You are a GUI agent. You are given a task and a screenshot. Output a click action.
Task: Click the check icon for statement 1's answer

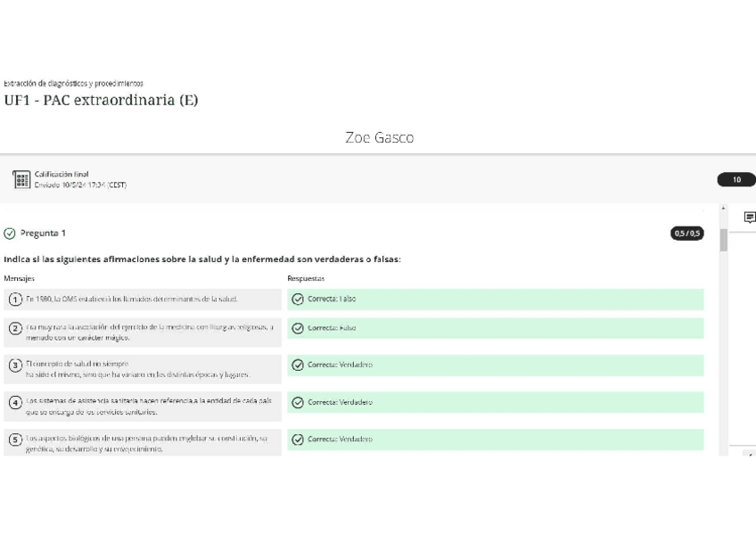pos(298,299)
